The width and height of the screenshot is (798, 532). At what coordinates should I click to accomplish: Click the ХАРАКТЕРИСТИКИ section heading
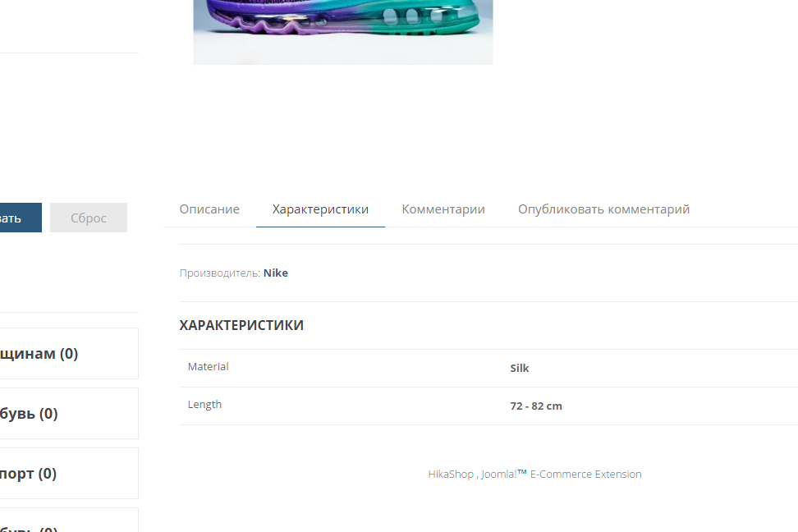241,325
